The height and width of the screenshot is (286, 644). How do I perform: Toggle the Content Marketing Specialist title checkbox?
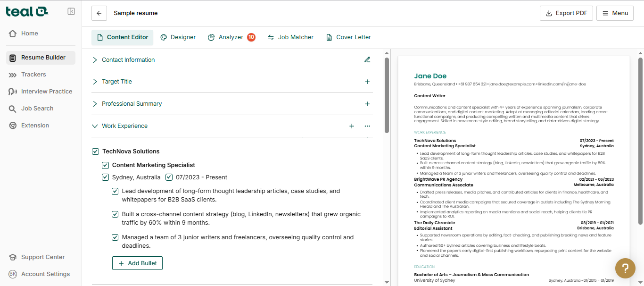pyautogui.click(x=105, y=165)
